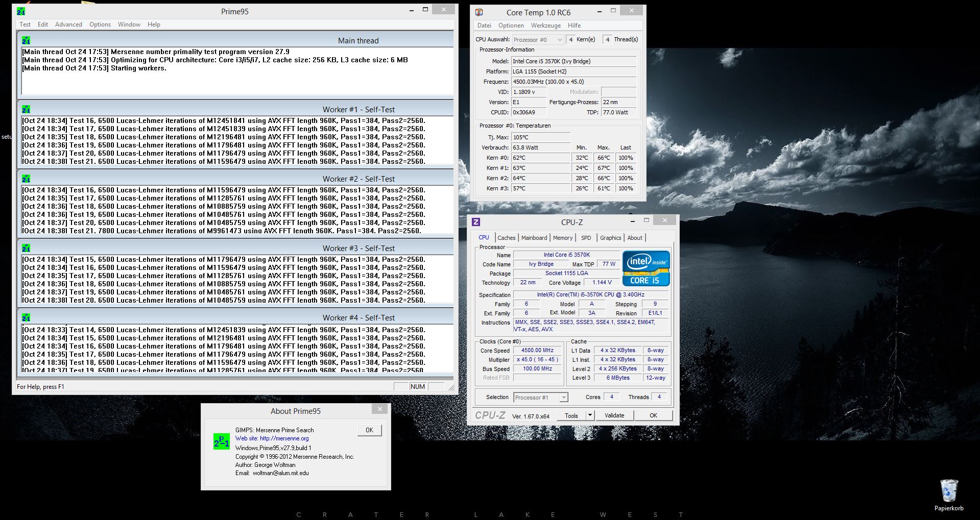Open the Hilfe menu in Core Temp

(575, 26)
